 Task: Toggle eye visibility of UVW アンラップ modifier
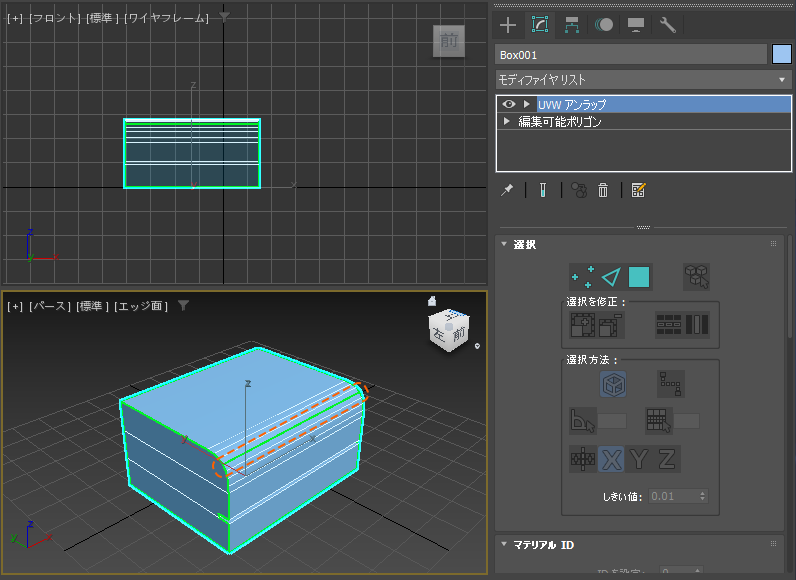coord(508,105)
